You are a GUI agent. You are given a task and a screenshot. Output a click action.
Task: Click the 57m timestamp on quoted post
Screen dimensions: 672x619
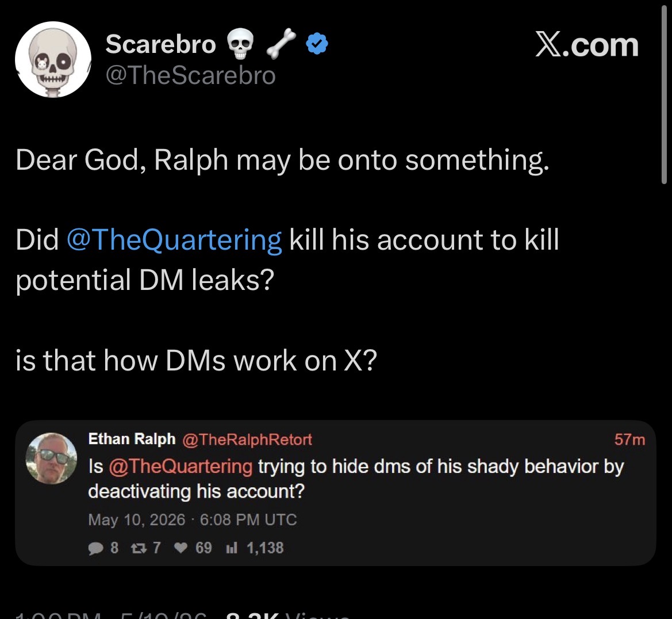point(629,440)
